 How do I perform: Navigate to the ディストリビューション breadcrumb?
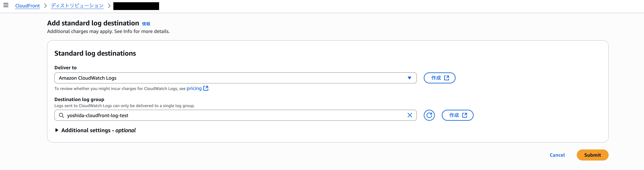[x=77, y=6]
